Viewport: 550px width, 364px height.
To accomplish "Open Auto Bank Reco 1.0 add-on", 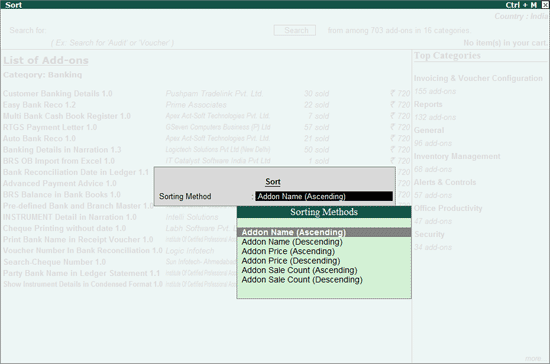I will coord(39,139).
